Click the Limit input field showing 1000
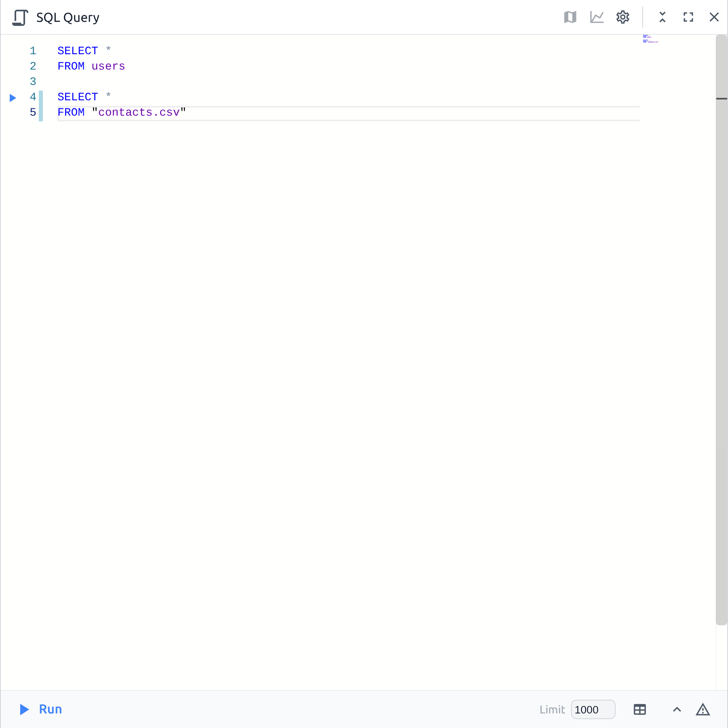Image resolution: width=728 pixels, height=728 pixels. (593, 709)
